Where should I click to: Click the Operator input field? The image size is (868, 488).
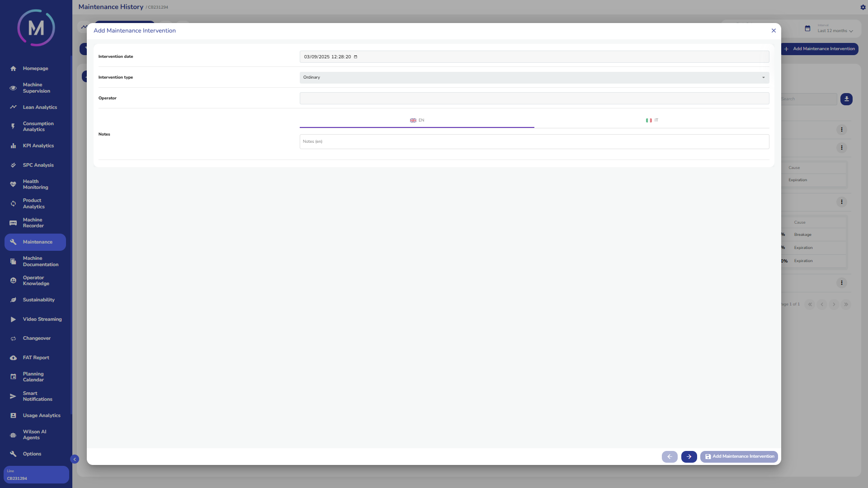click(534, 99)
